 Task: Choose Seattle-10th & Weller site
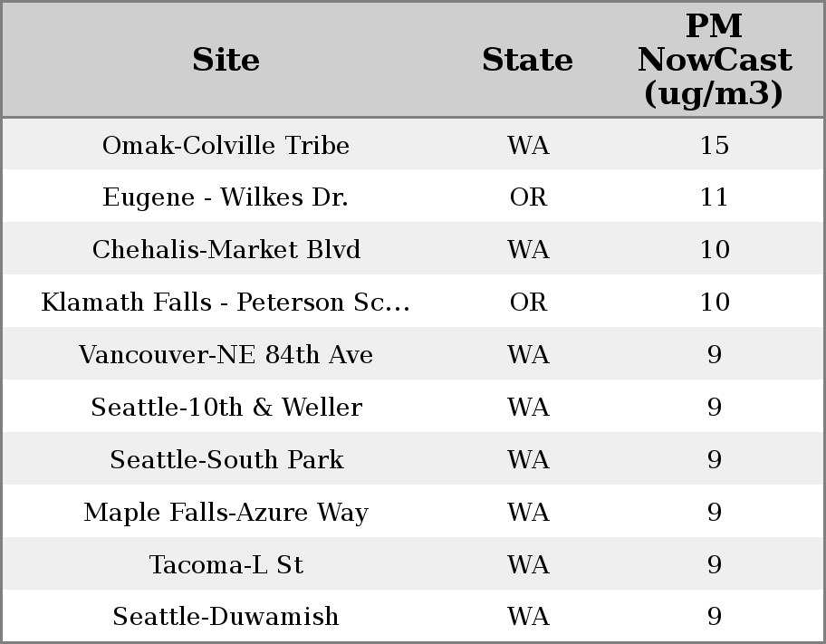[x=226, y=408]
